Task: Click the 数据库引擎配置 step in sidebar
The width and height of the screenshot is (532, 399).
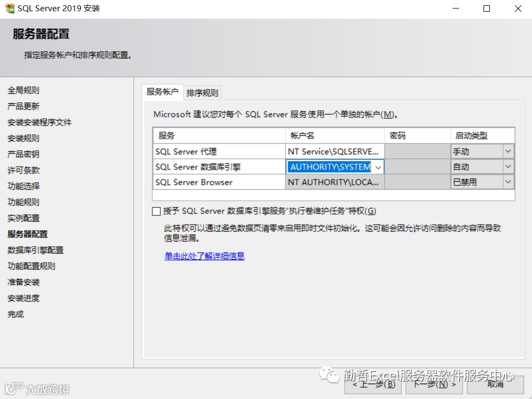Action: click(x=36, y=250)
